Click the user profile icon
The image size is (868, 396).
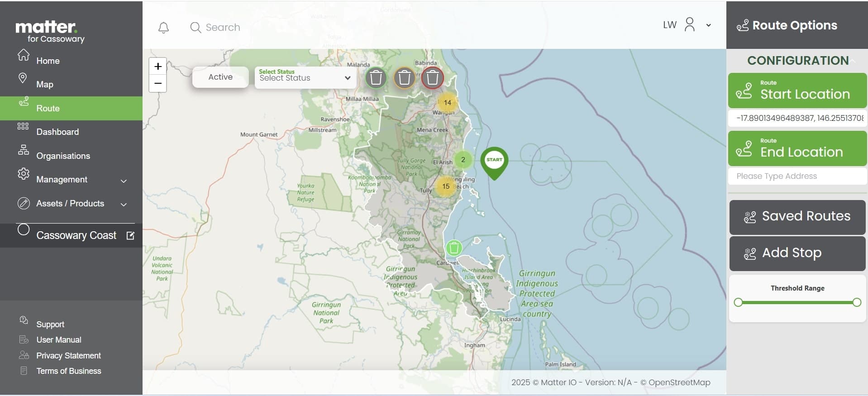689,25
